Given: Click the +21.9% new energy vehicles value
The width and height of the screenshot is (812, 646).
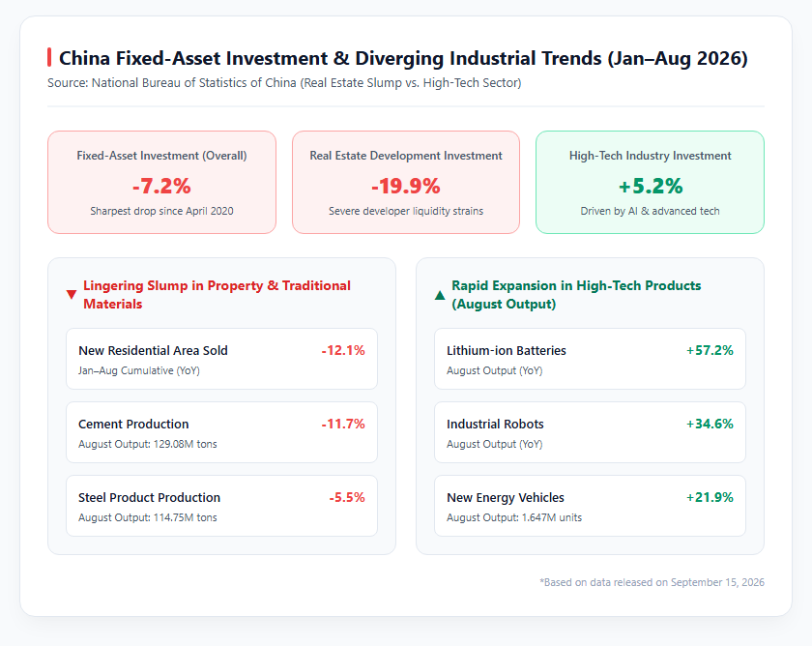Looking at the screenshot, I should pos(710,498).
